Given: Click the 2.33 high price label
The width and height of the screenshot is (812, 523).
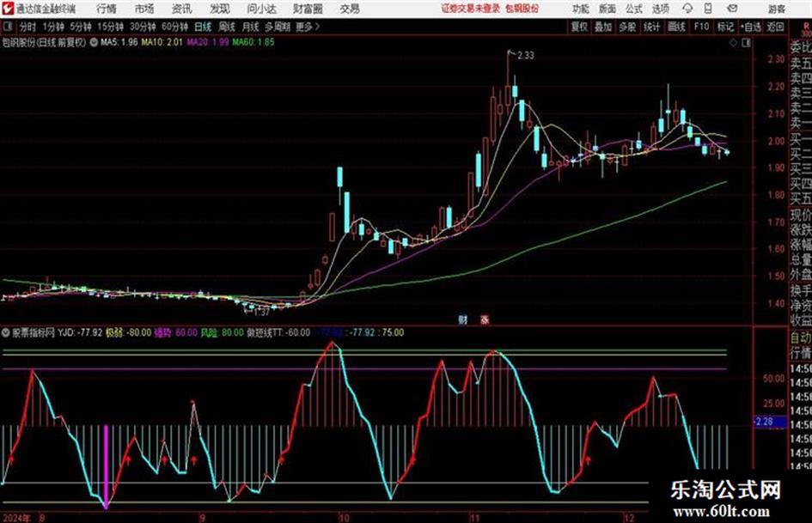Looking at the screenshot, I should point(526,56).
